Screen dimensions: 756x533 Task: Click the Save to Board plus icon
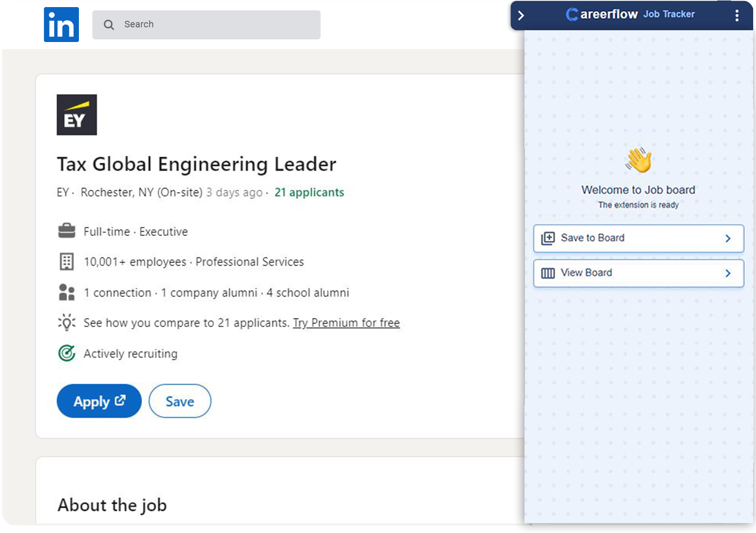coord(548,238)
